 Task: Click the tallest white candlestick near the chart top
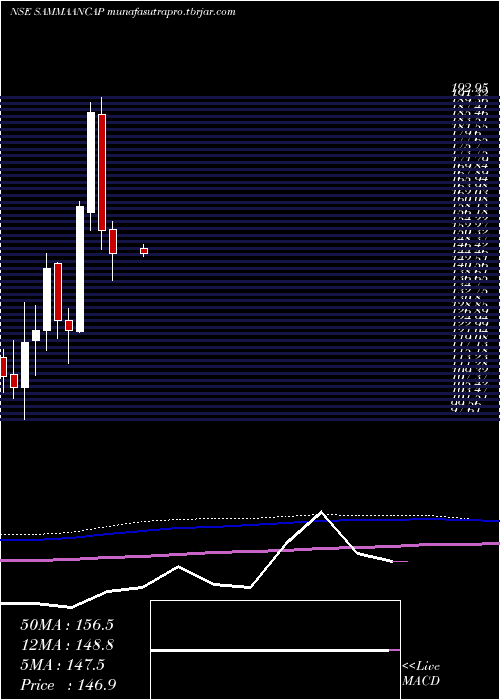pyautogui.click(x=91, y=162)
